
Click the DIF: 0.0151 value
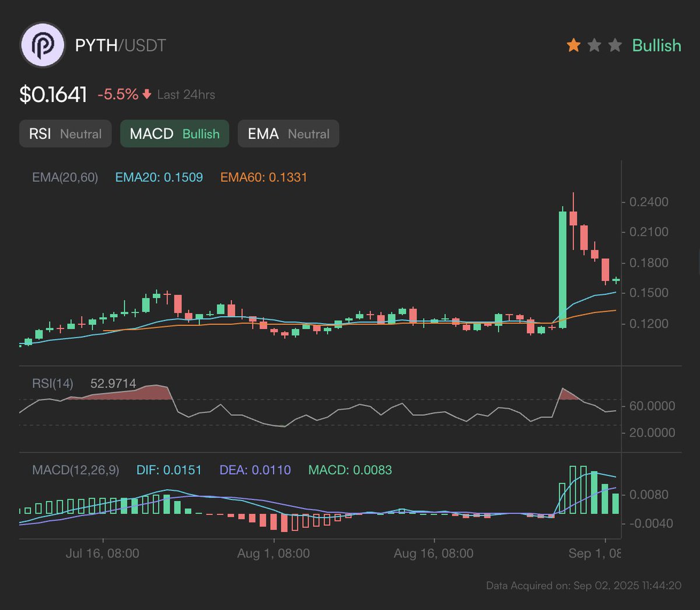tap(169, 470)
